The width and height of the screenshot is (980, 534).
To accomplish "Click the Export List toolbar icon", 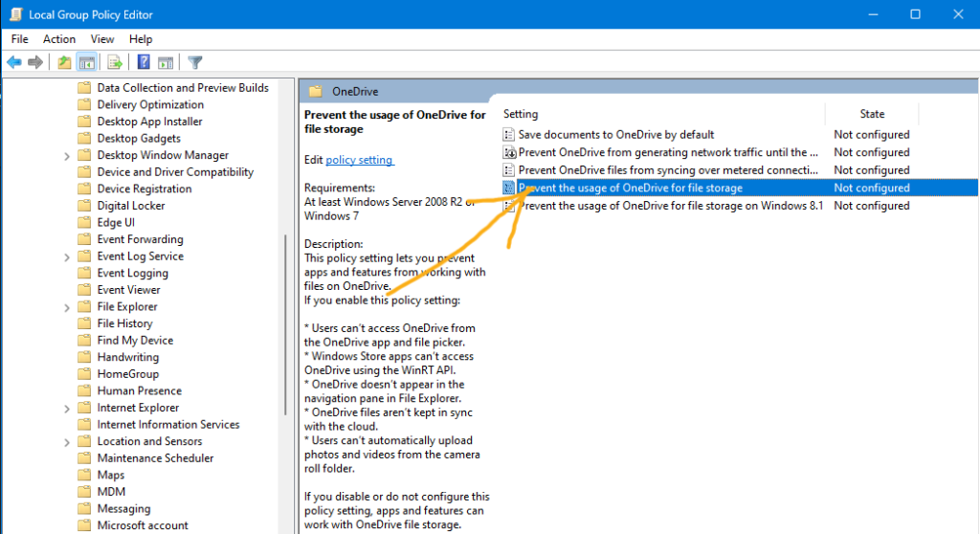I will (115, 62).
